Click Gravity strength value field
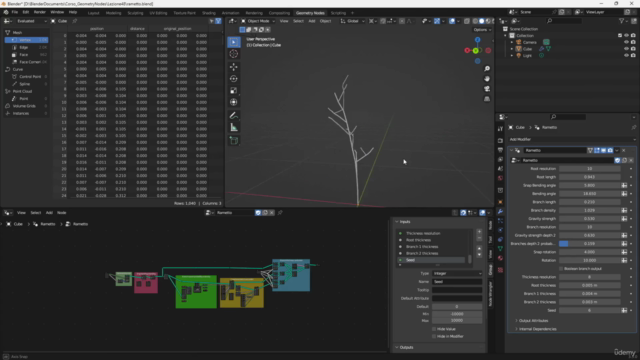The image size is (640, 360). point(589,219)
